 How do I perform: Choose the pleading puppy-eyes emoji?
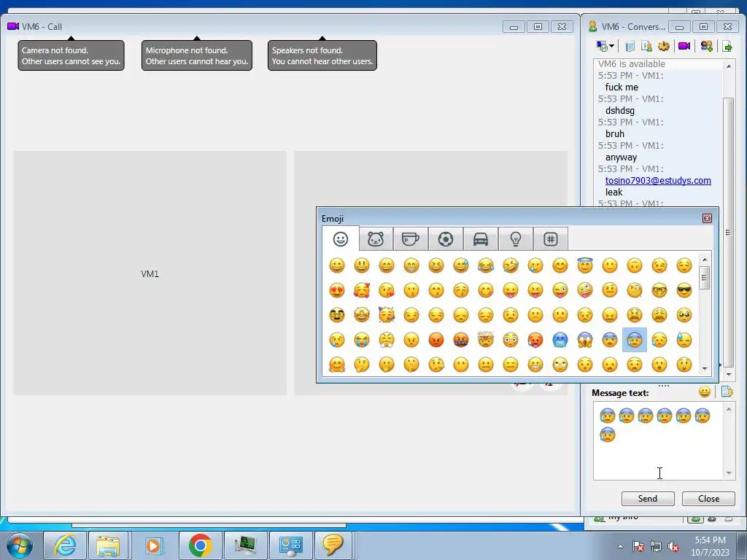pos(684,315)
